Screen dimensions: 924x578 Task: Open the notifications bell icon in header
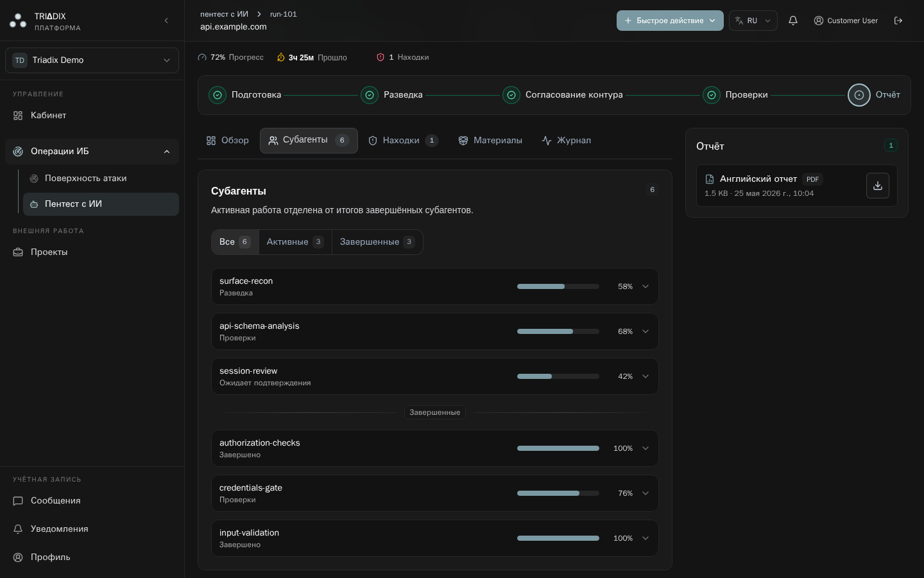(793, 21)
